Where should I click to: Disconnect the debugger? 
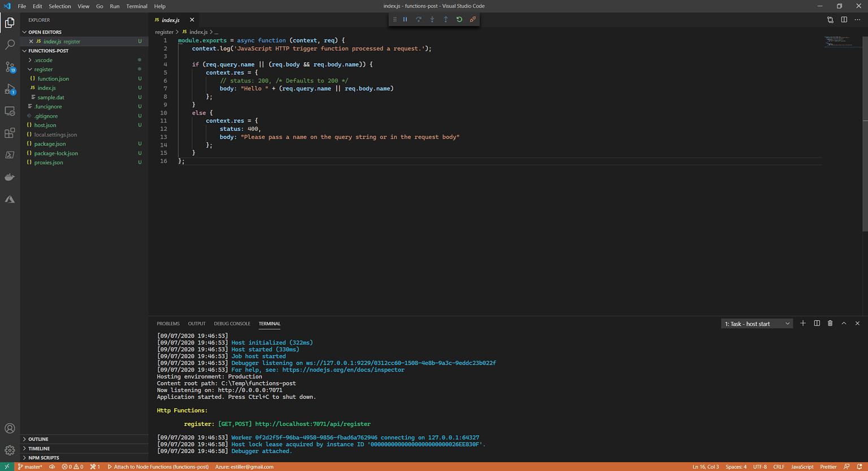pyautogui.click(x=472, y=19)
